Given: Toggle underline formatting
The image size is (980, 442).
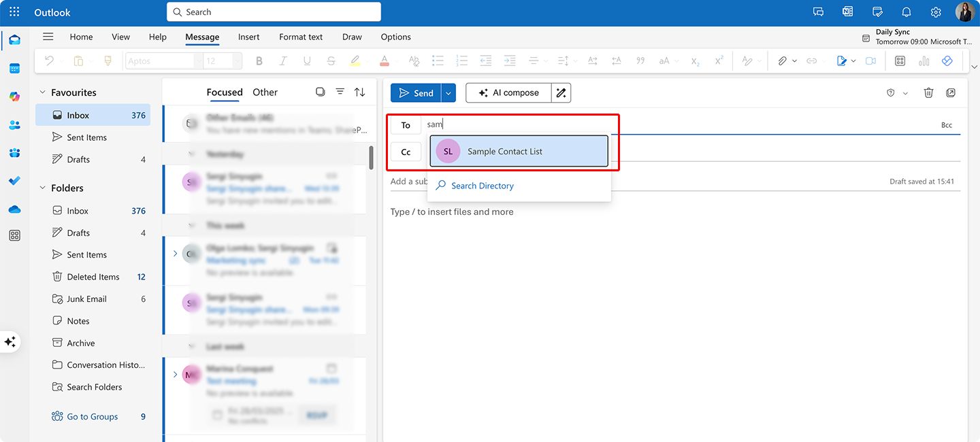Looking at the screenshot, I should (x=307, y=61).
